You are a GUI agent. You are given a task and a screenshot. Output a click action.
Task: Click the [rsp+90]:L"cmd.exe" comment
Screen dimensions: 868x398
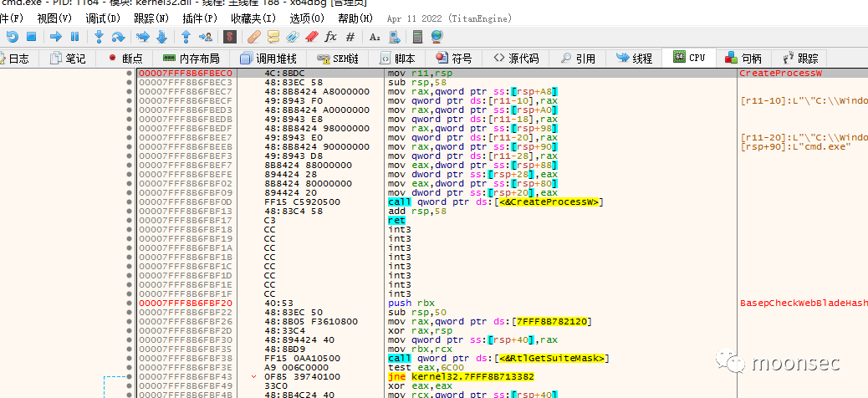[795, 146]
